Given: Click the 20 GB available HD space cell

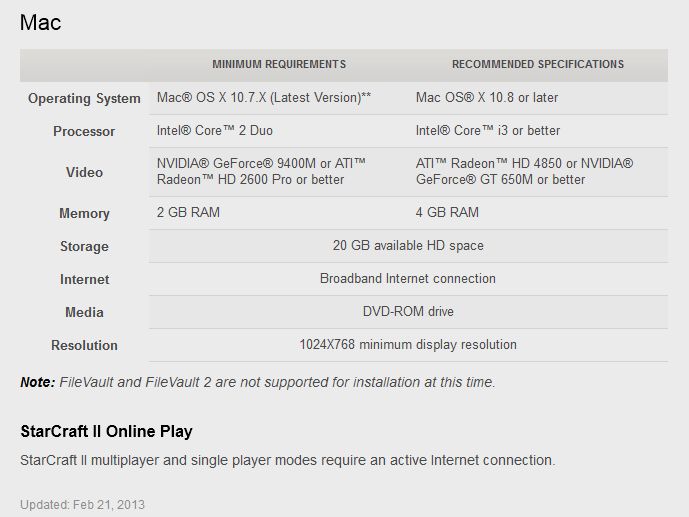Looking at the screenshot, I should point(408,245).
